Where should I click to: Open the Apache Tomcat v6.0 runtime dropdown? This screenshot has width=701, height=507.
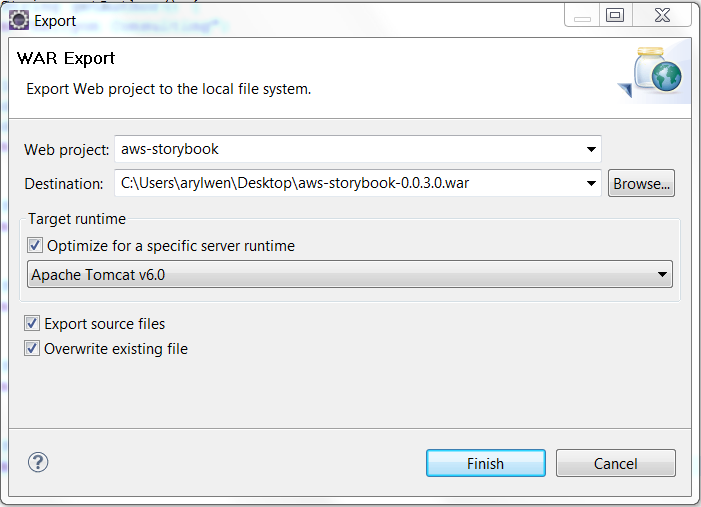point(661,274)
